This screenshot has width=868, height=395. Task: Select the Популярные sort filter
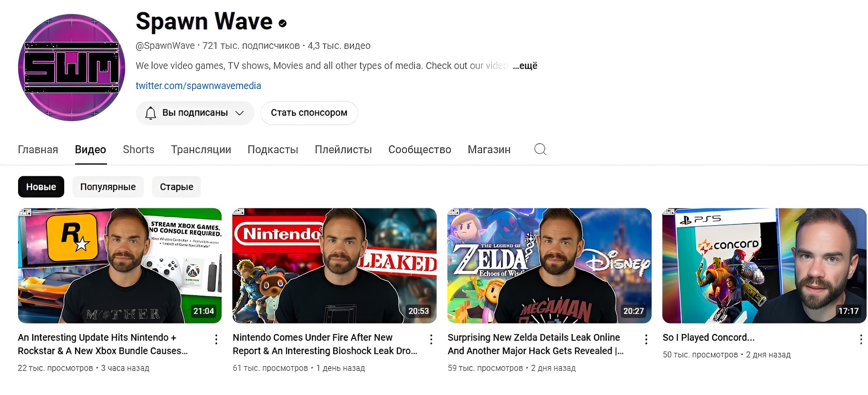click(x=108, y=187)
